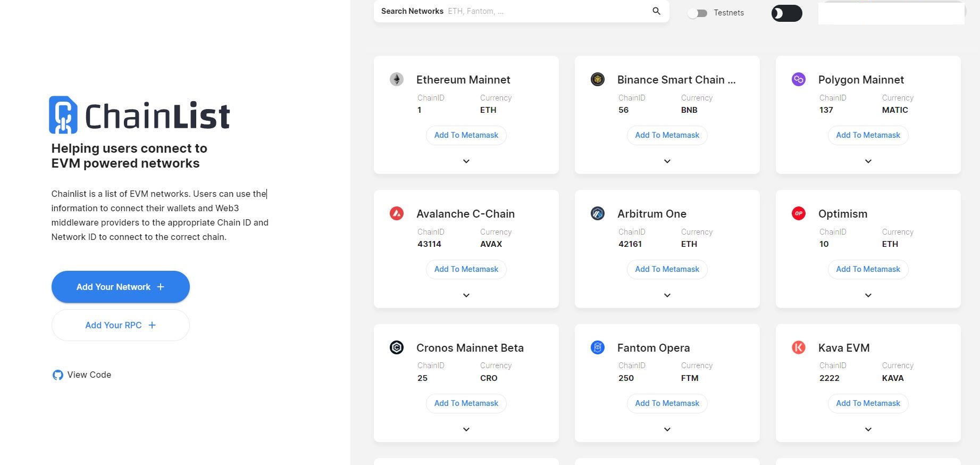The height and width of the screenshot is (465, 980).
Task: Add Ethereum Mainnet to Metamask
Action: (x=466, y=135)
